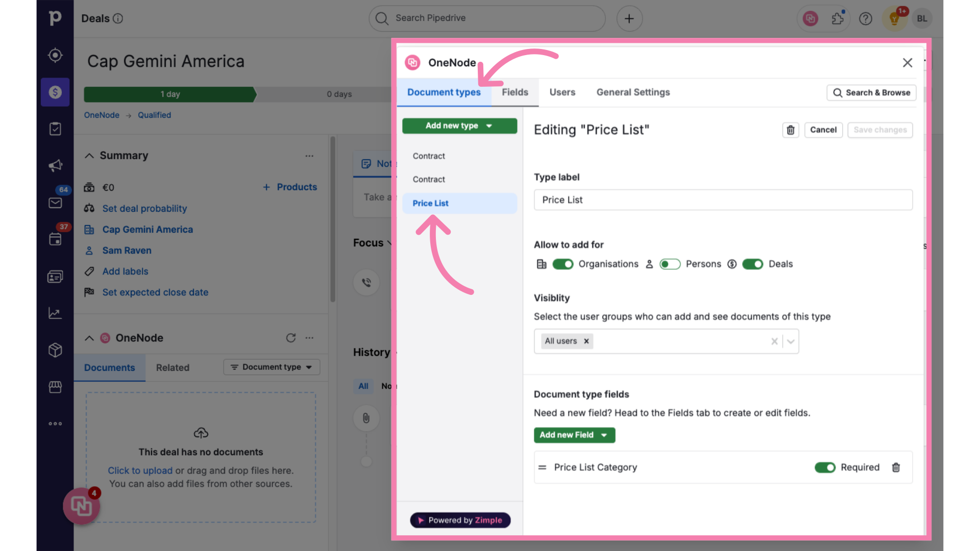
Task: Click Set deal probability link
Action: [144, 209]
